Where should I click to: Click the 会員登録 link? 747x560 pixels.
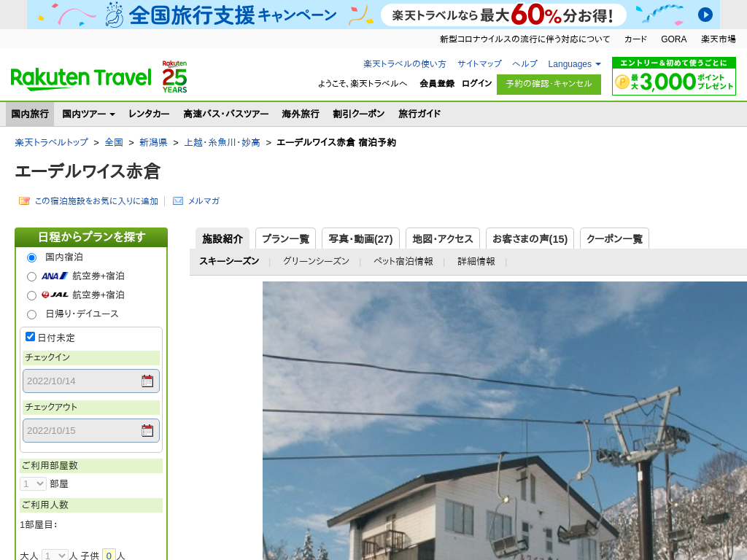point(437,83)
